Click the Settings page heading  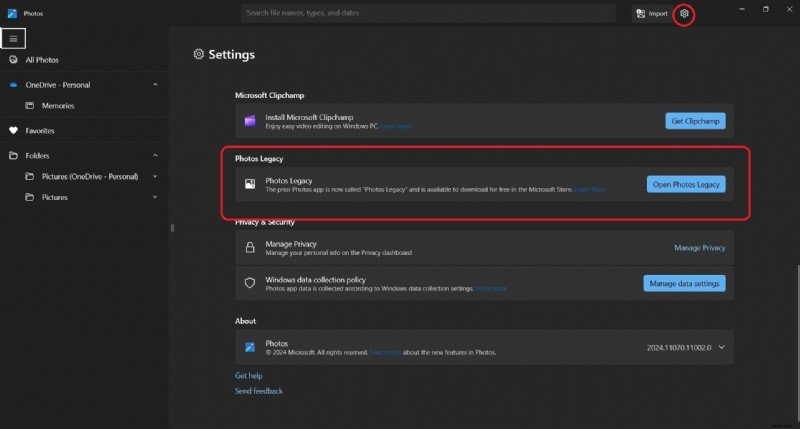(231, 55)
